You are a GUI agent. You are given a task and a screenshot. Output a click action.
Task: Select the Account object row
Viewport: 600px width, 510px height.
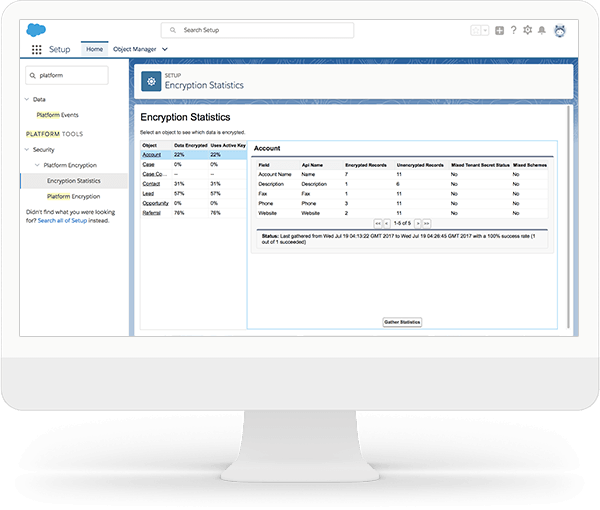194,155
